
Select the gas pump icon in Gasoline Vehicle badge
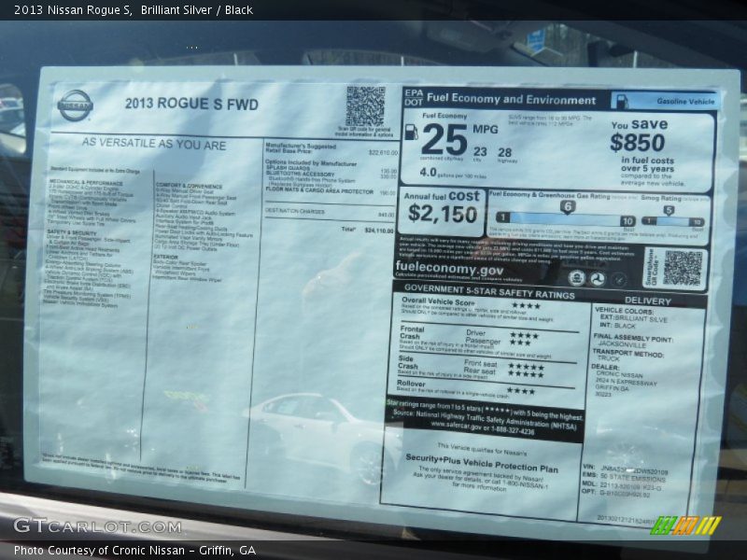click(x=621, y=101)
